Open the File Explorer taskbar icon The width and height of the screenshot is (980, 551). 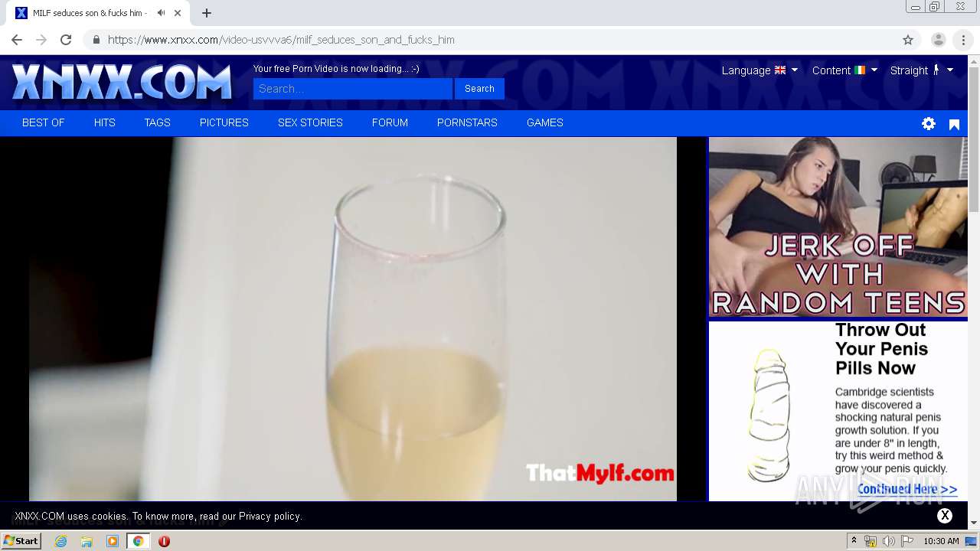[87, 541]
